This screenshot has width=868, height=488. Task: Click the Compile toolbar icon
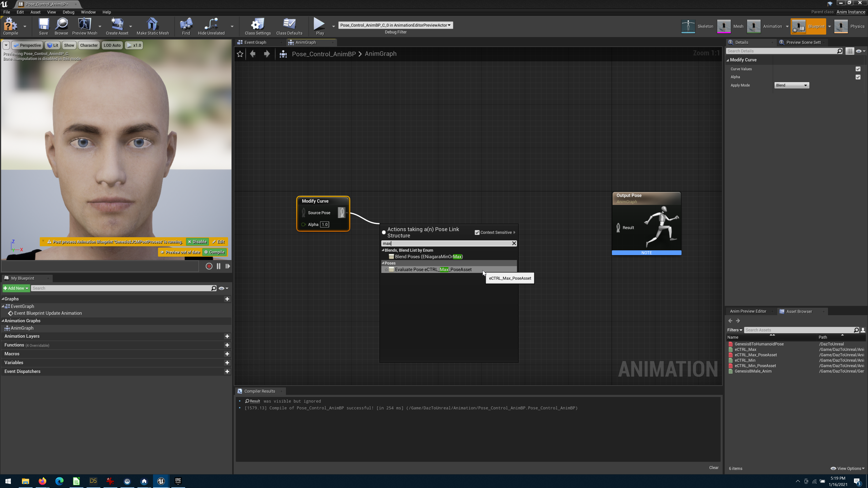[10, 26]
